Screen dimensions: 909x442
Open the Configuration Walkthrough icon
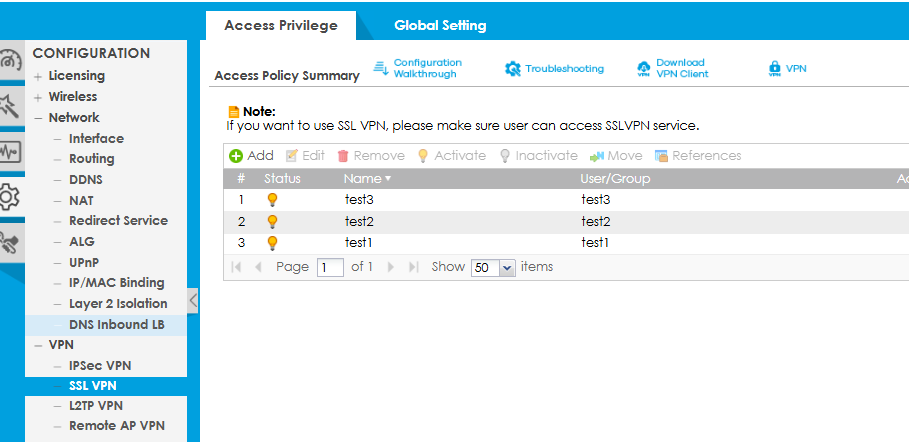(x=380, y=68)
